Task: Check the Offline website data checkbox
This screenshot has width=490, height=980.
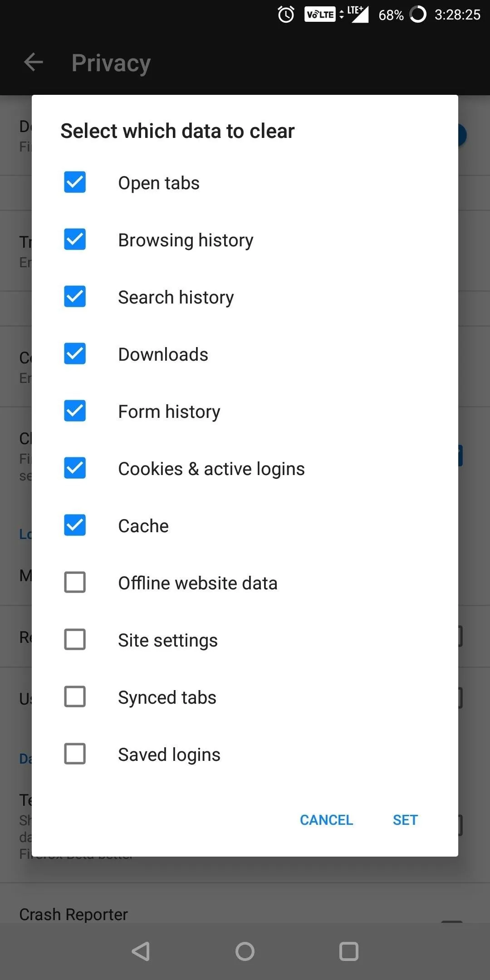Action: (x=75, y=583)
